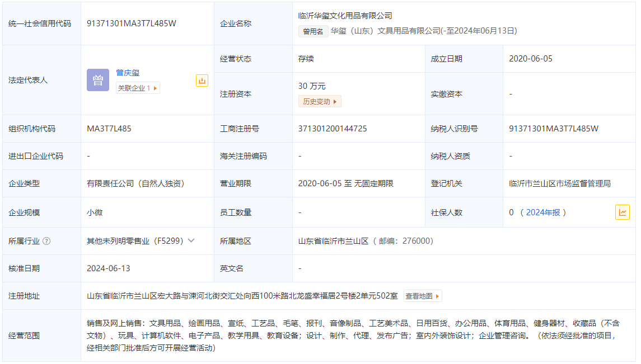Open the 2024年报 annual report link
641x364 pixels.
543,212
